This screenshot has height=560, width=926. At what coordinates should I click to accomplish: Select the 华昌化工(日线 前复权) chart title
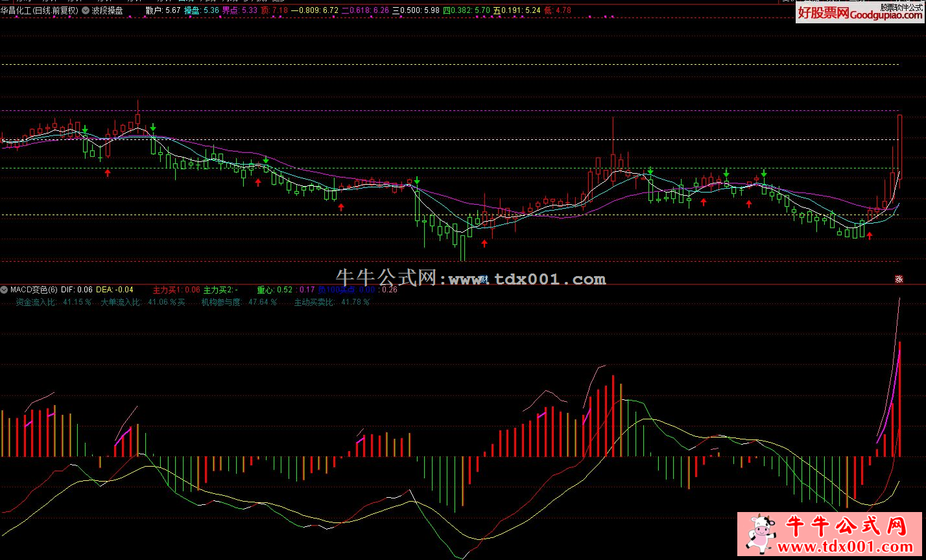click(x=40, y=10)
